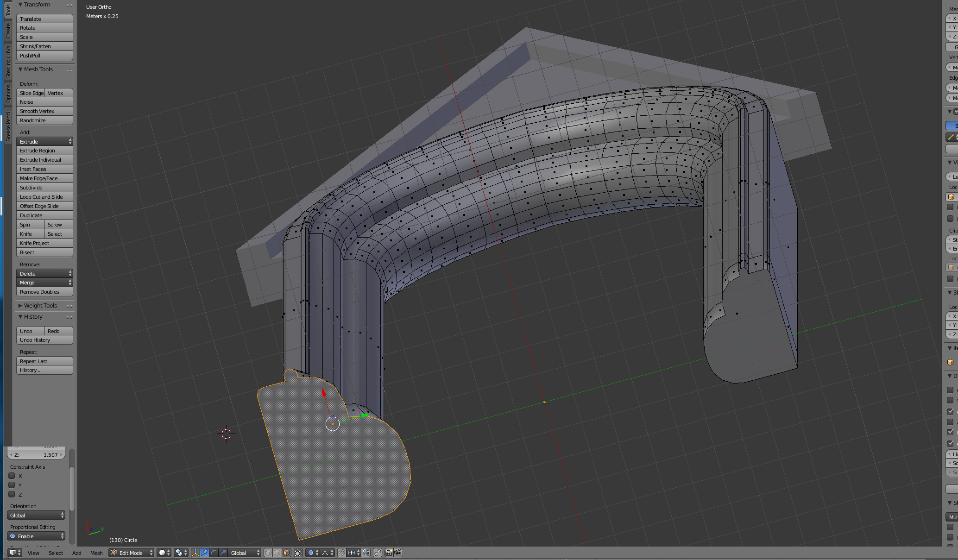958x560 pixels.
Task: Click the Knife button
Action: (30, 234)
